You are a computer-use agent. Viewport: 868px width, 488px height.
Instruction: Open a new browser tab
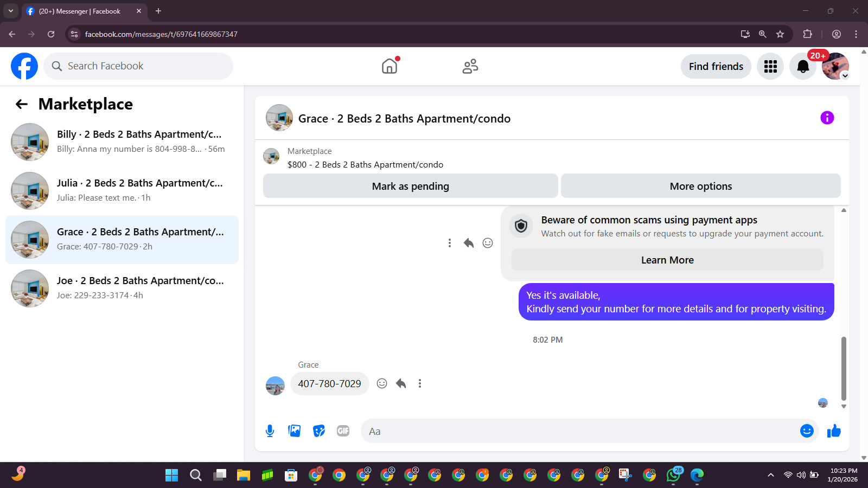click(x=158, y=11)
